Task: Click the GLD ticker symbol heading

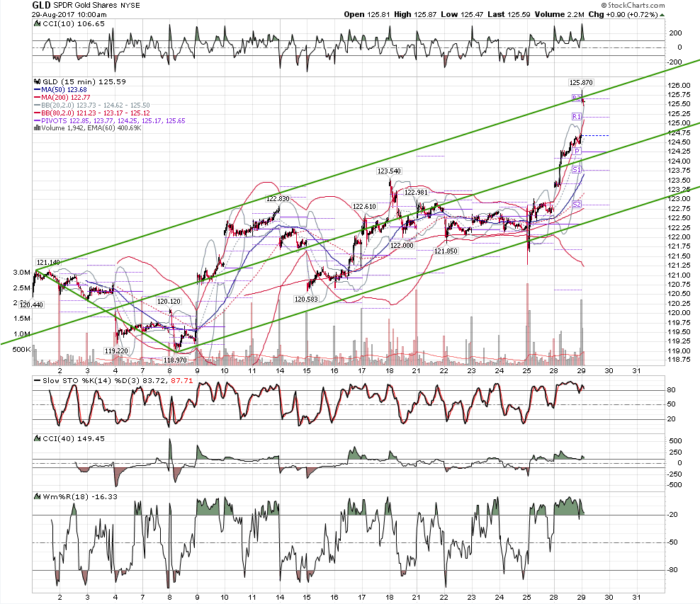Action: click(41, 6)
